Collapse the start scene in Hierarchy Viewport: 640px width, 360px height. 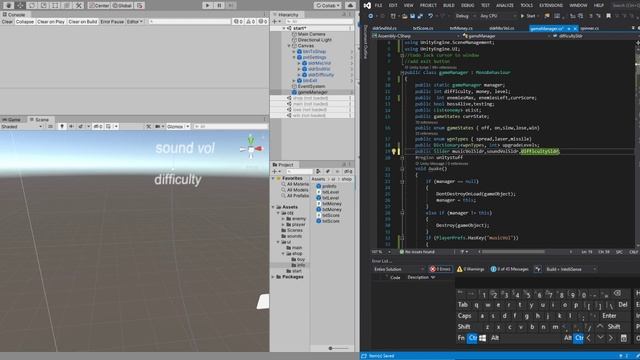284,28
